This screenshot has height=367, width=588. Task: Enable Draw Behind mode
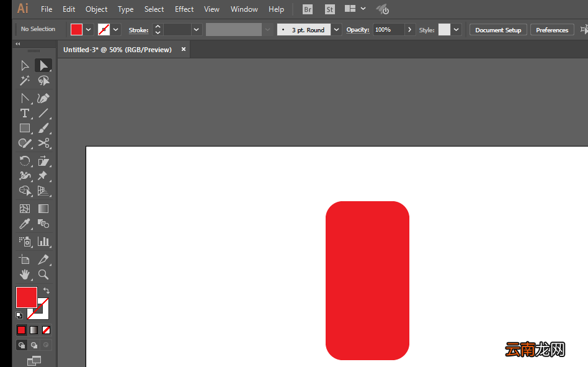point(34,345)
